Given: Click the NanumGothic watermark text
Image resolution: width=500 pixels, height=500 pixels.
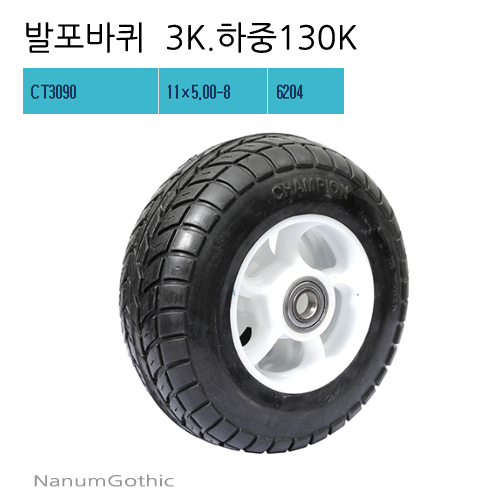Looking at the screenshot, I should coord(104,481).
